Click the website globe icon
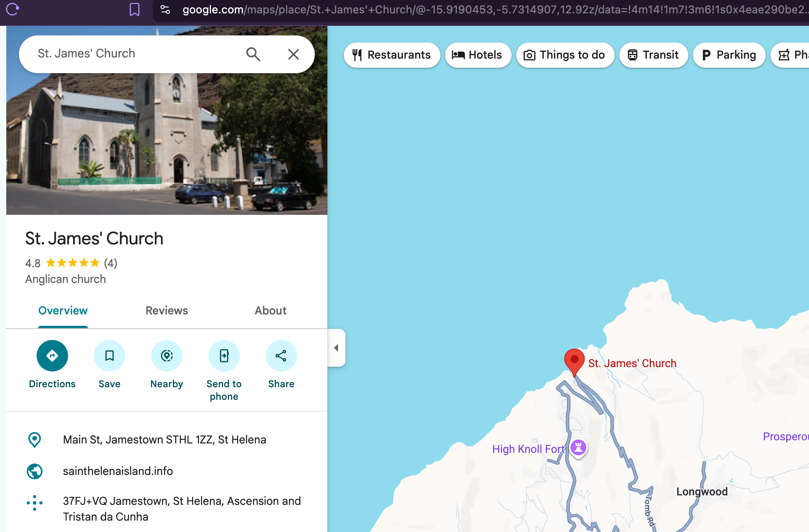Screen dimensions: 809x532 (x=35, y=471)
